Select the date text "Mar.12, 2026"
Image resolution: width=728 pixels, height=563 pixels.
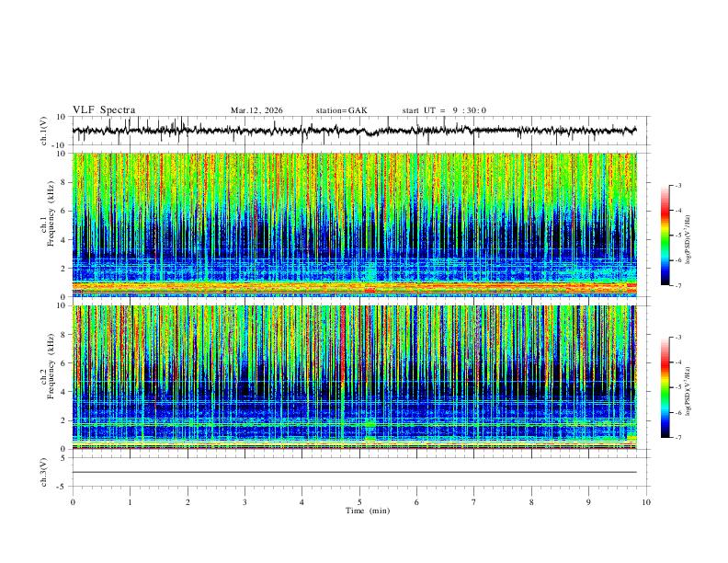(x=256, y=110)
